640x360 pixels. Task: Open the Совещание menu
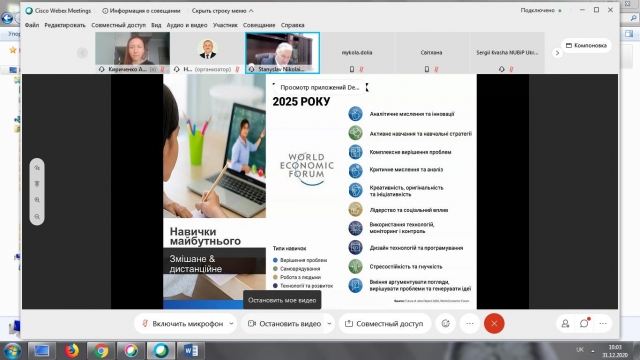(259, 25)
